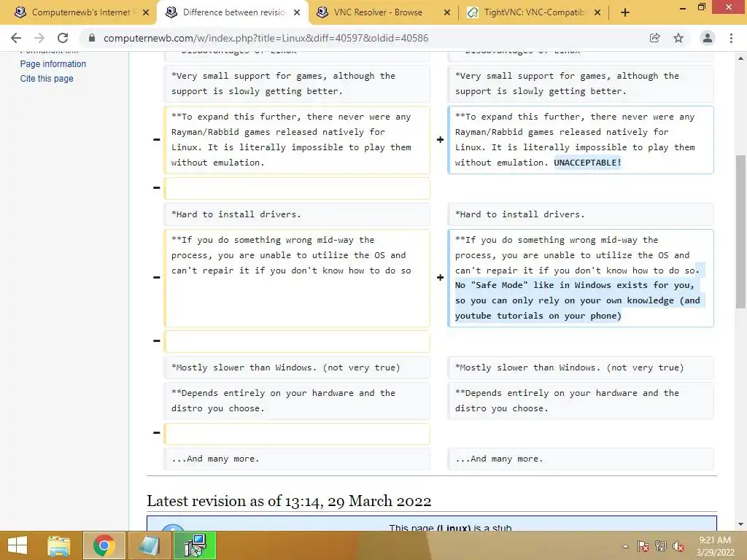Viewport: 747px width, 560px height.
Task: Open the Chrome profile avatar
Action: coord(708,38)
